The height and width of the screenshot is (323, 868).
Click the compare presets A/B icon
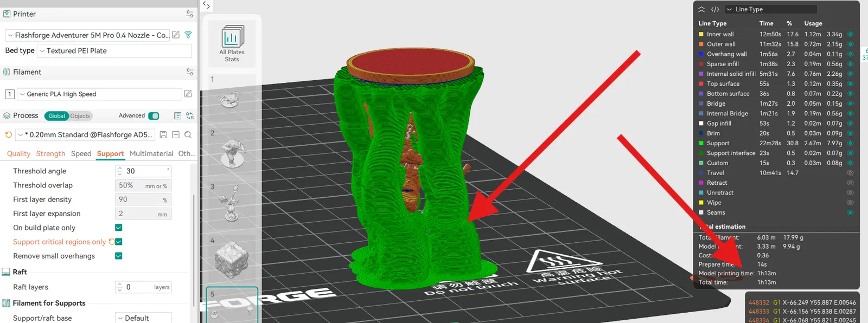coord(190,115)
